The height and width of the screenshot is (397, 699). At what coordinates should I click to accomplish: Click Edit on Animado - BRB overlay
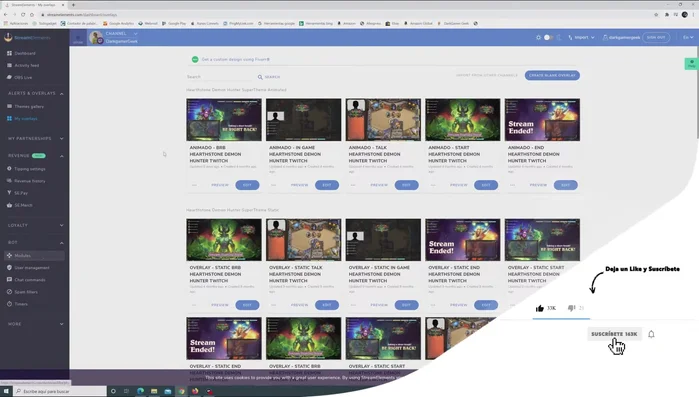247,185
